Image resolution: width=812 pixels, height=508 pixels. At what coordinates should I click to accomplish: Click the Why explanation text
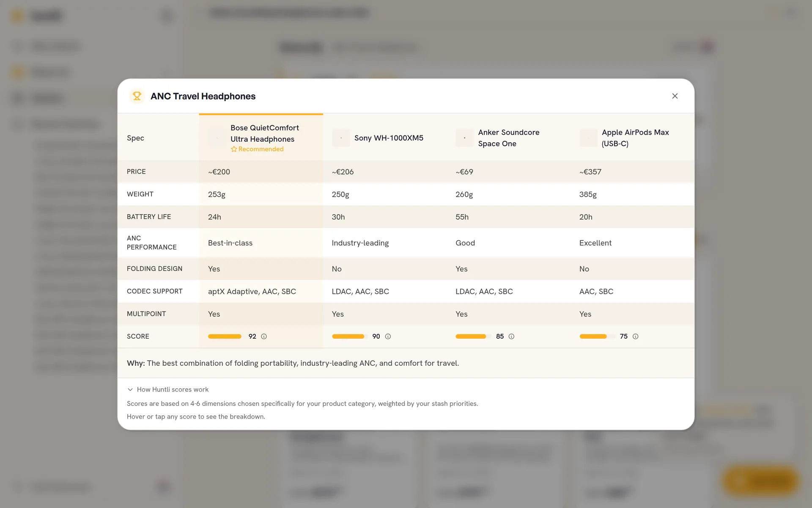point(293,363)
